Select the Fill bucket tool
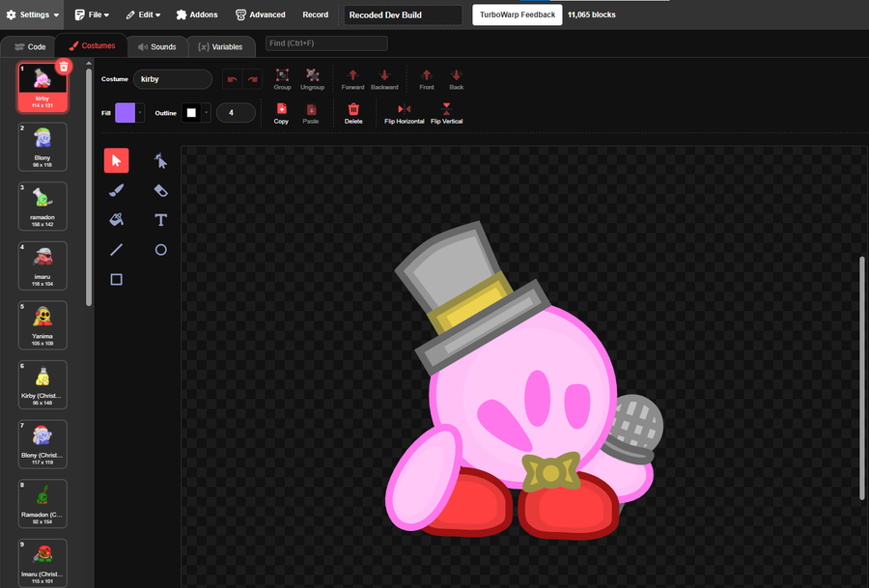This screenshot has width=869, height=588. 117,220
